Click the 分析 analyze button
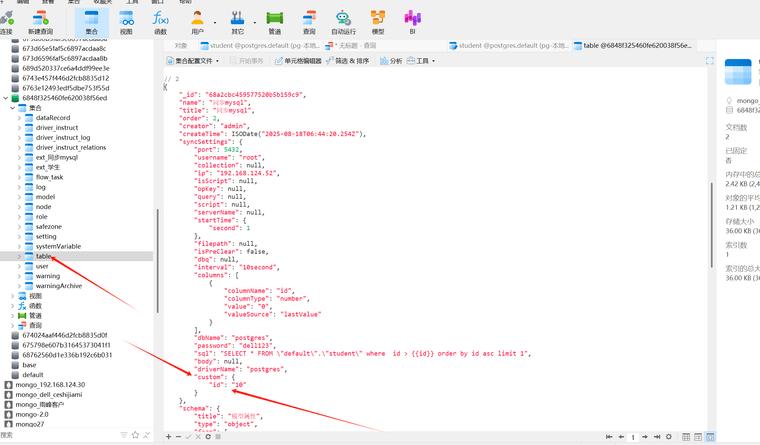760x445 pixels. 391,61
